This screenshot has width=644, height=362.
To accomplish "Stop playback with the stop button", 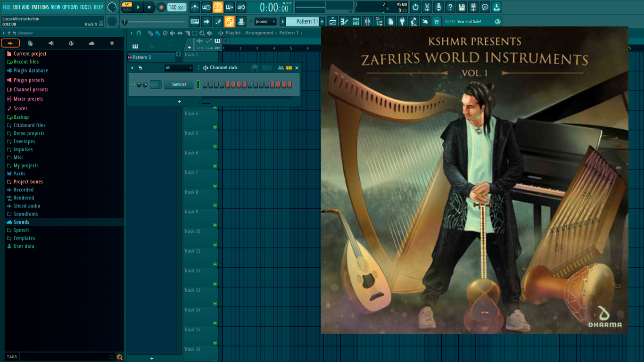I will point(149,7).
